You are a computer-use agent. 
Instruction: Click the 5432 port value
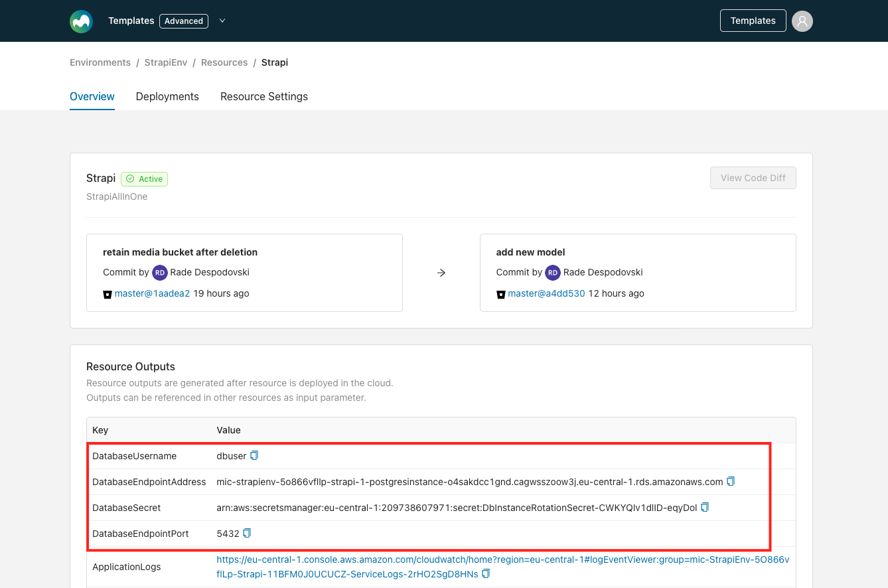point(228,534)
